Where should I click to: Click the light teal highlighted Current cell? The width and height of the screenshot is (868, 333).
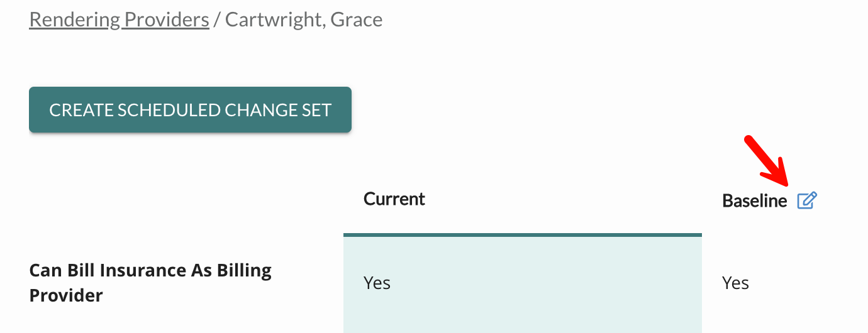point(523,284)
